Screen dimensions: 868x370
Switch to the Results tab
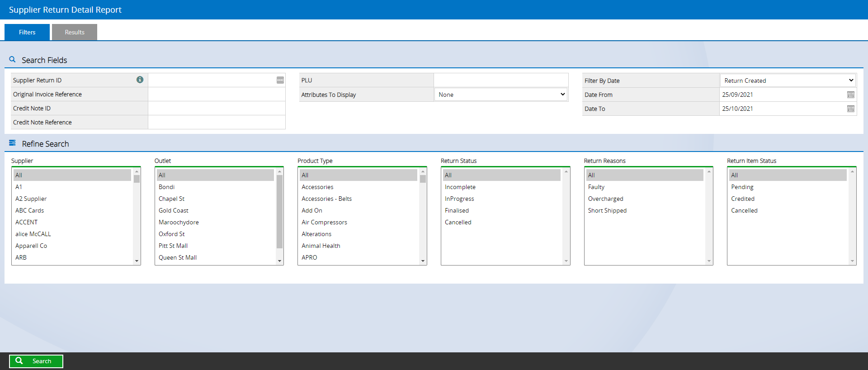[75, 32]
